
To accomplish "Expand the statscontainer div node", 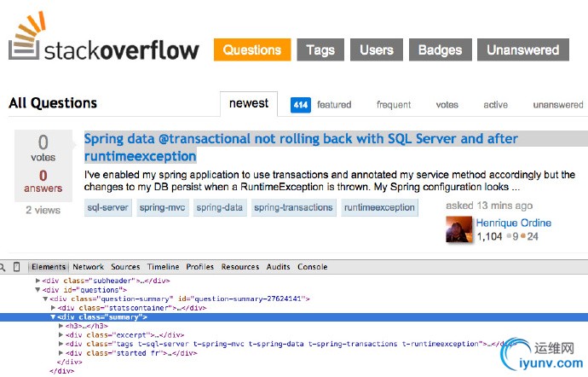I will coord(53,308).
